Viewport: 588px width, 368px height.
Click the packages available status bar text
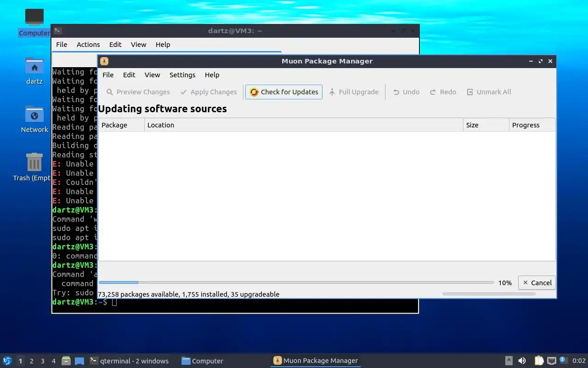click(x=189, y=294)
